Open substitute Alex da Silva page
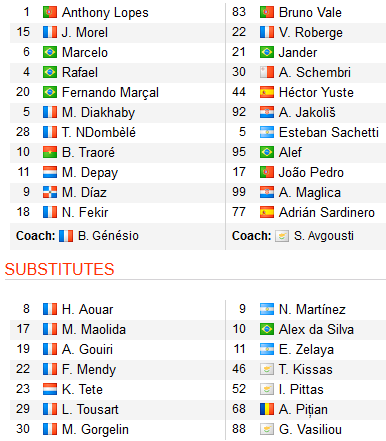This screenshot has width=386, height=441. (316, 329)
